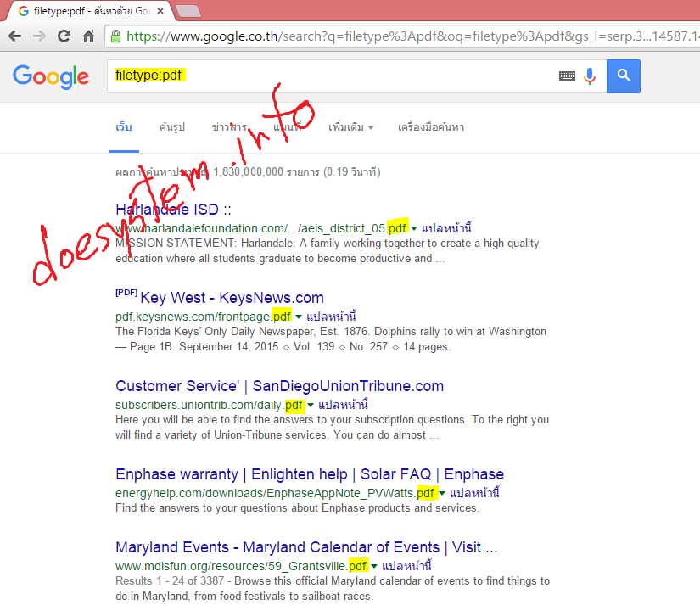Expand the เพิ่มเติม more menu
The height and width of the screenshot is (605, 700).
click(x=351, y=127)
